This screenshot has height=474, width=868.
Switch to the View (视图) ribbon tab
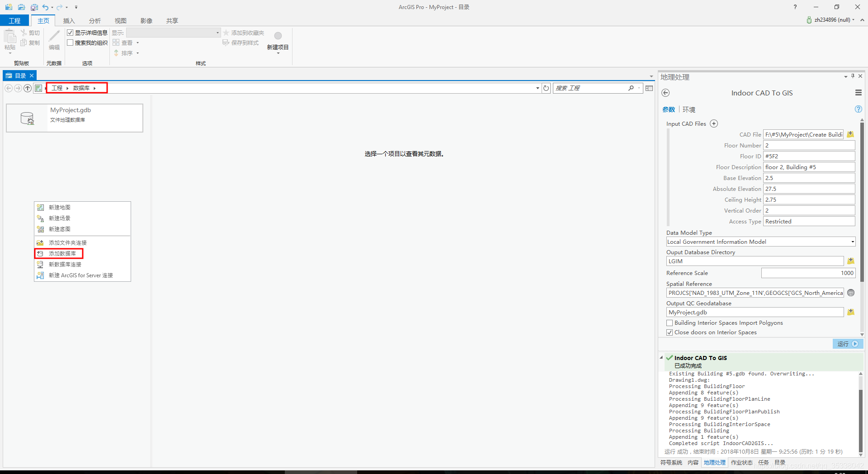point(121,21)
